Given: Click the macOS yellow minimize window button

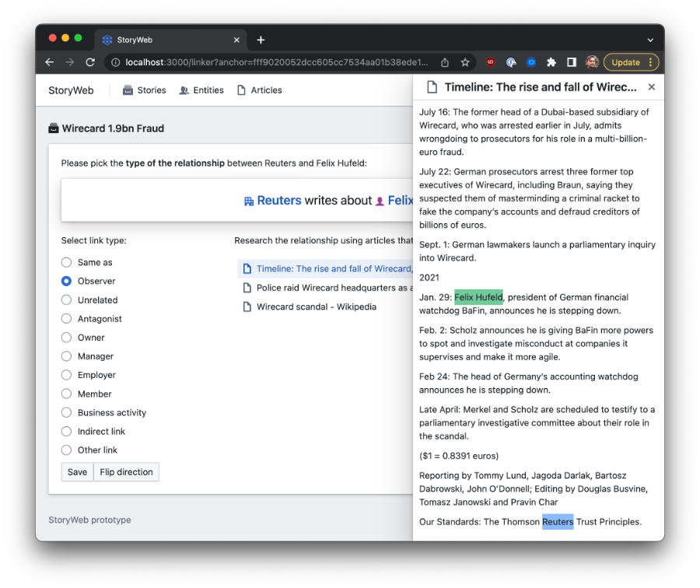Looking at the screenshot, I should click(65, 38).
